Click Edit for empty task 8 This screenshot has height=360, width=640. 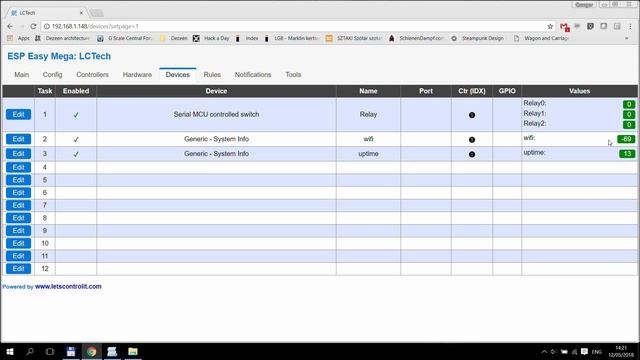18,218
